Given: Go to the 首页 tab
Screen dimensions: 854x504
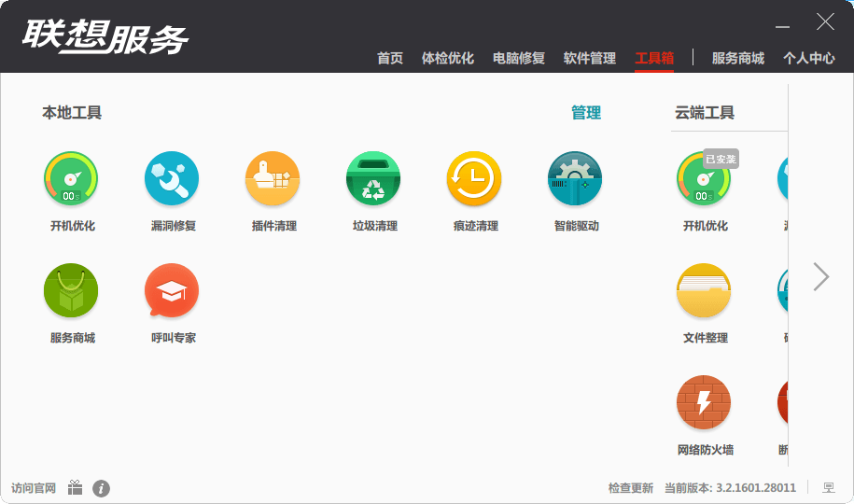Looking at the screenshot, I should pos(390,58).
